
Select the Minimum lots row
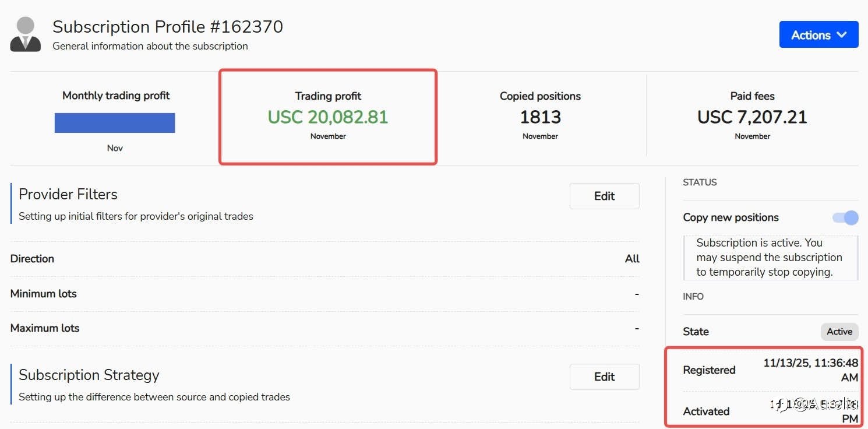tap(324, 294)
